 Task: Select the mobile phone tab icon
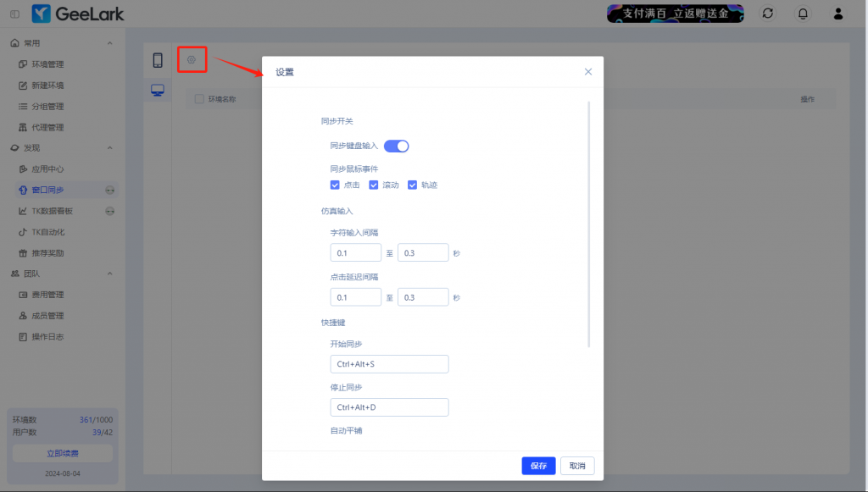(x=158, y=60)
